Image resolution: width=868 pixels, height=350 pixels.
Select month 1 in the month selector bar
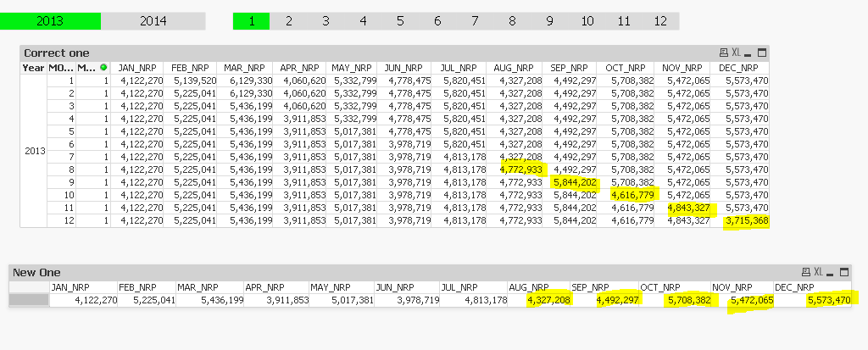[x=251, y=21]
